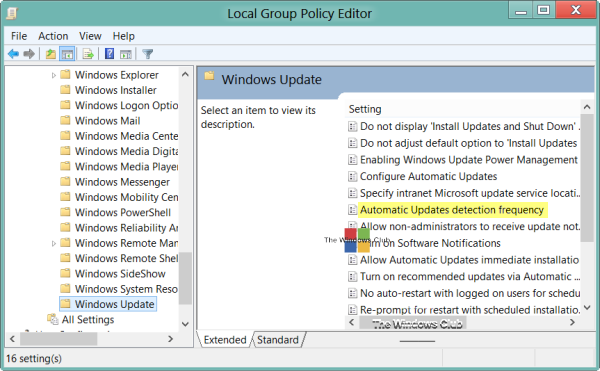Select Windows Media Player folder
600x371 pixels.
pyautogui.click(x=127, y=166)
